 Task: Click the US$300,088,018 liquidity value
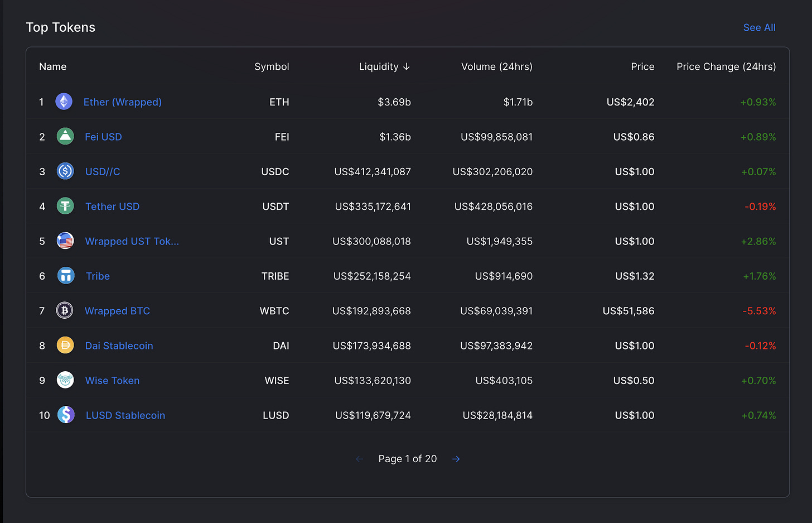[x=371, y=241]
